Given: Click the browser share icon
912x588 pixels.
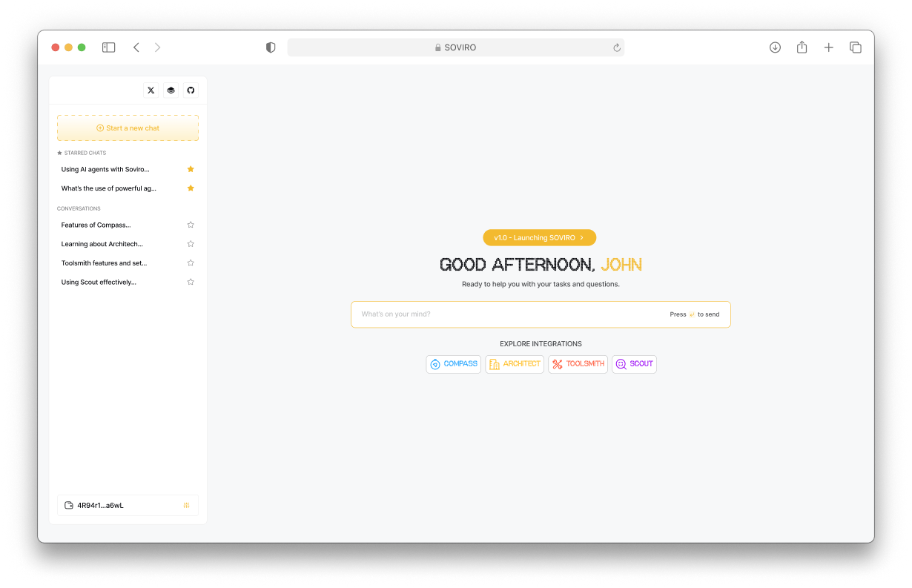Looking at the screenshot, I should click(x=802, y=47).
